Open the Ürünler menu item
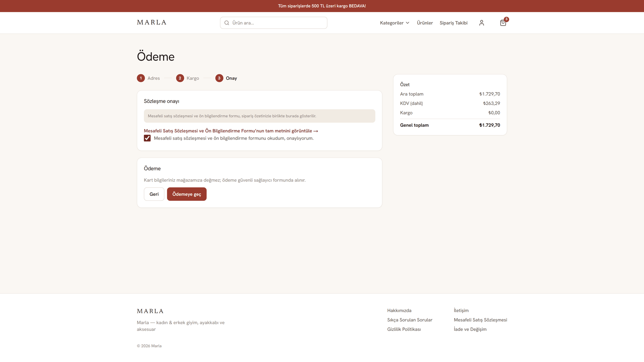 (x=425, y=23)
